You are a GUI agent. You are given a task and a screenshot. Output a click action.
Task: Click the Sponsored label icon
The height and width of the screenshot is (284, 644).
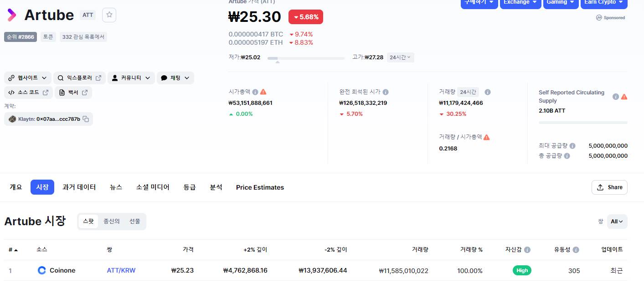pos(599,18)
